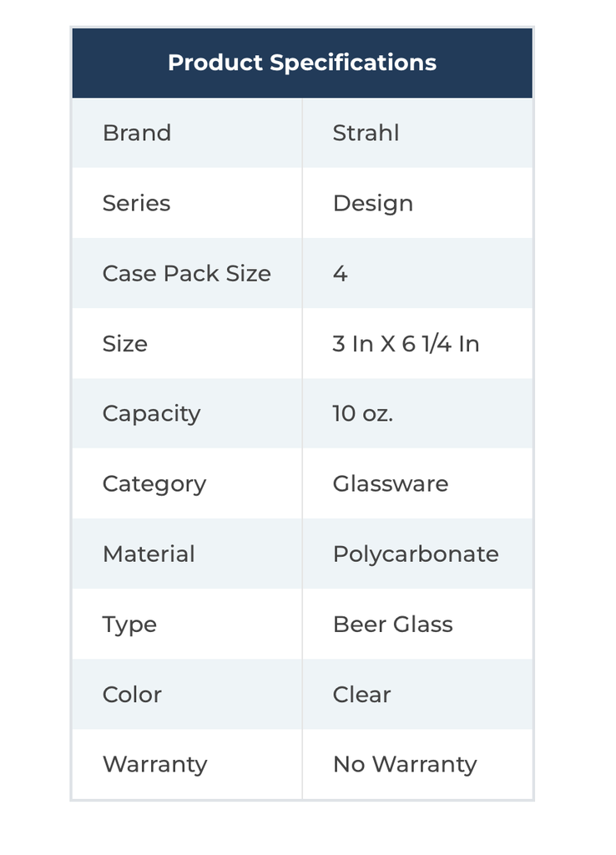616x855 pixels.
Task: Click the Series row label
Action: tap(136, 203)
